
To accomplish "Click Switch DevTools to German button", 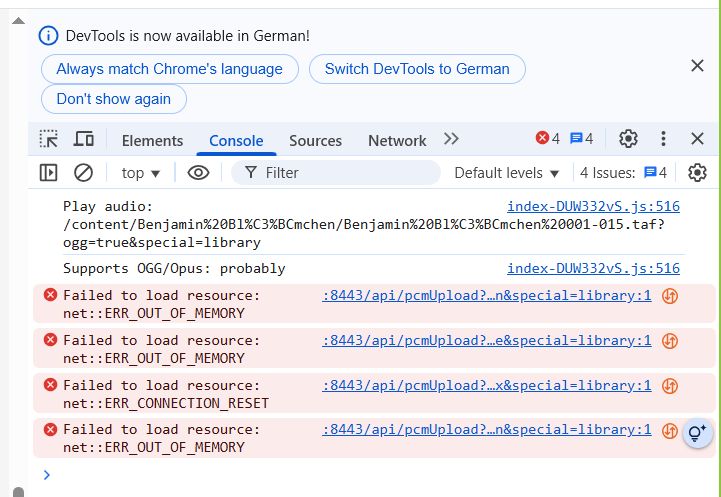I will [417, 69].
